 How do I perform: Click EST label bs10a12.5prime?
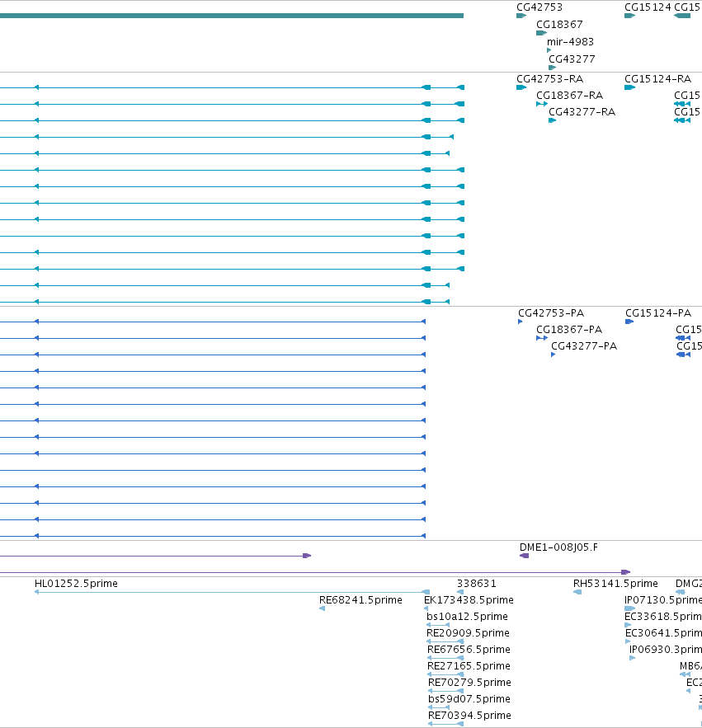tap(467, 616)
